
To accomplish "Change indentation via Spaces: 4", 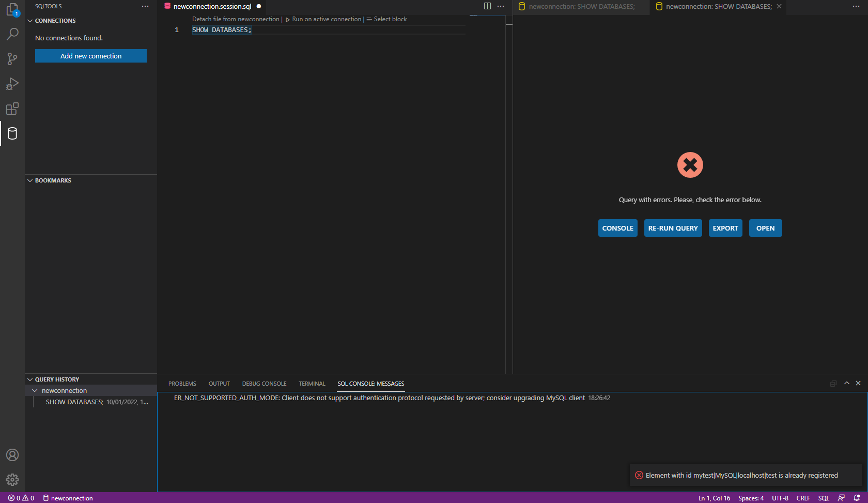I will click(751, 498).
